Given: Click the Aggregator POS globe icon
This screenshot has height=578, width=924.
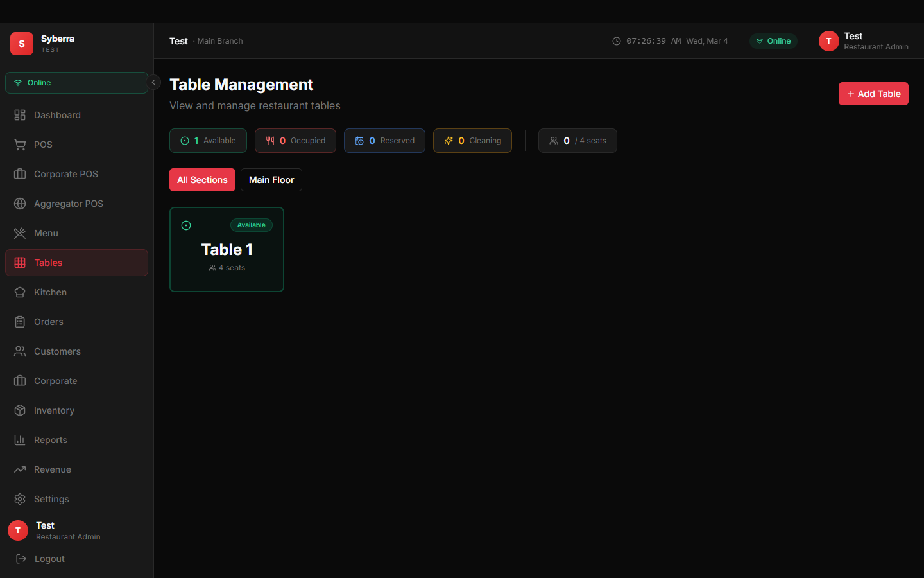Looking at the screenshot, I should (x=20, y=203).
